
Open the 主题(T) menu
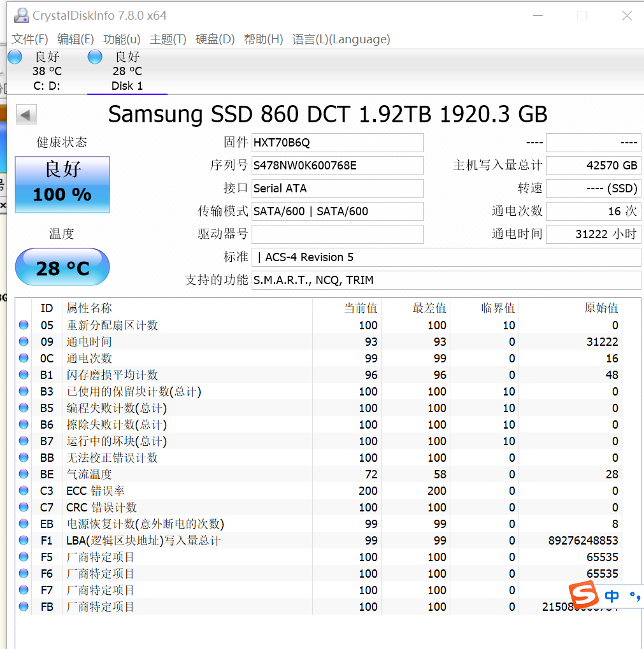click(x=168, y=39)
